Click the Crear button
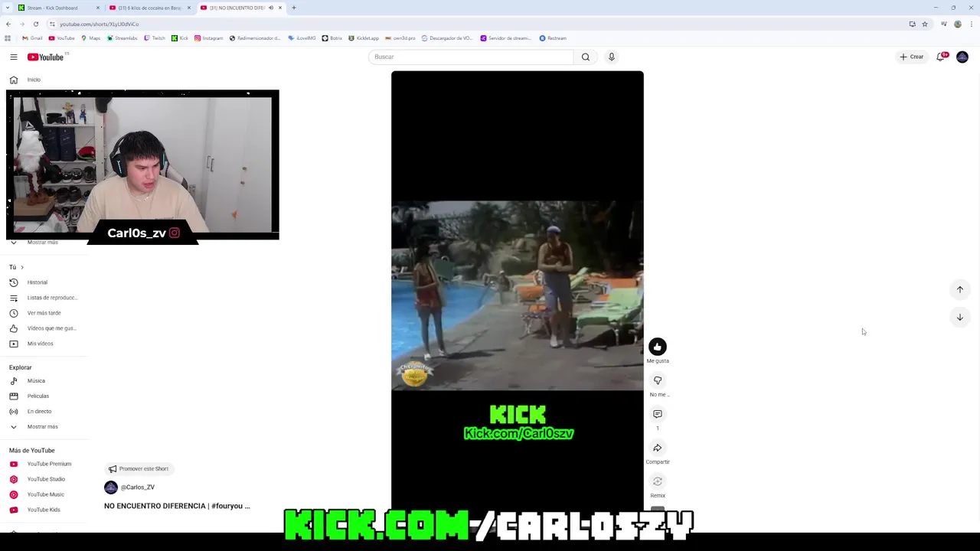 912,57
